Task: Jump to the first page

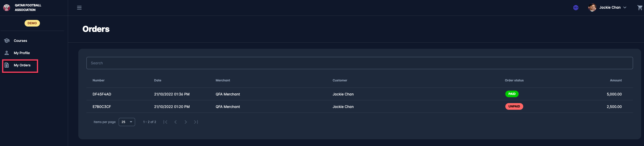Action: (x=165, y=122)
